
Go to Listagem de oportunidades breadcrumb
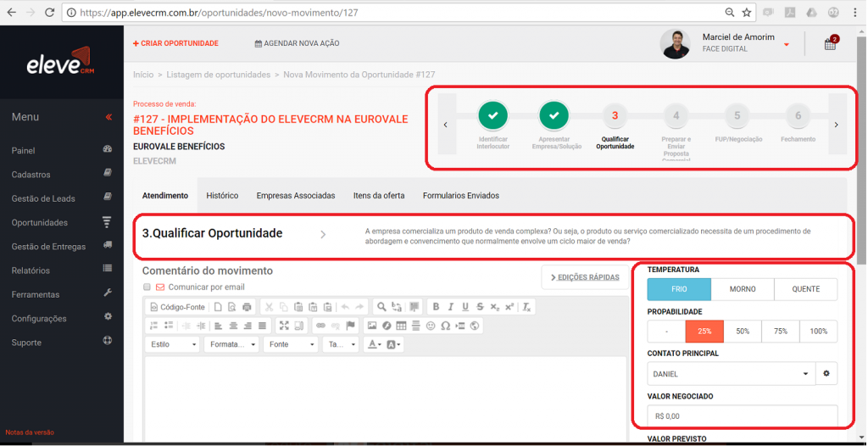pos(218,75)
